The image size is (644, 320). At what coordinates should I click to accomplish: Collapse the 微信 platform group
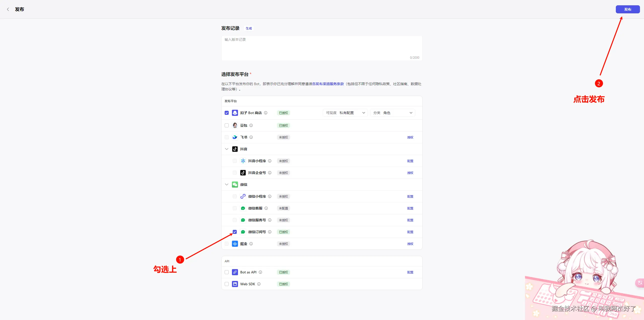[227, 185]
